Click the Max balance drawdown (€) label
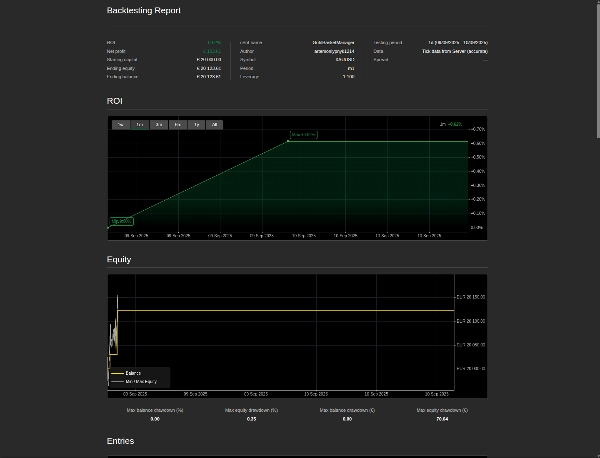600x458 pixels. click(x=347, y=410)
